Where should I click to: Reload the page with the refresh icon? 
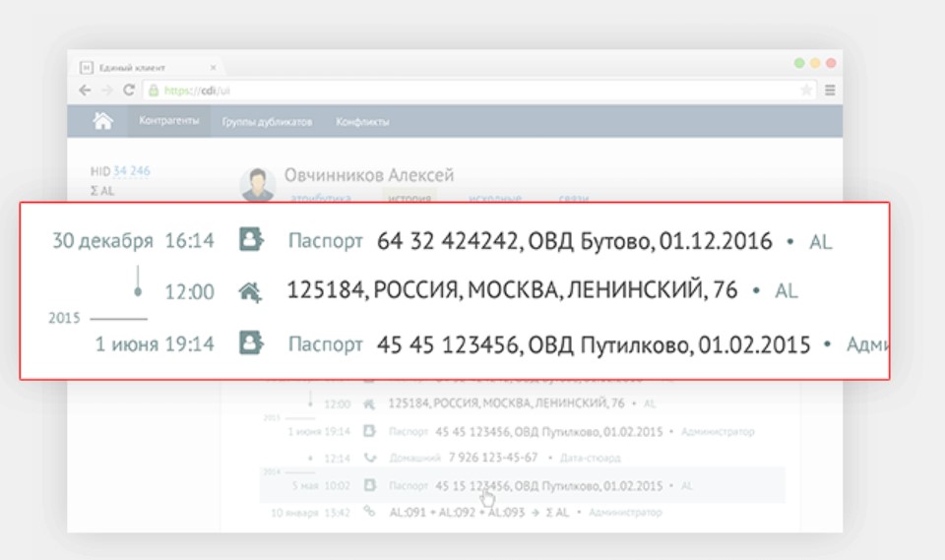tap(128, 90)
